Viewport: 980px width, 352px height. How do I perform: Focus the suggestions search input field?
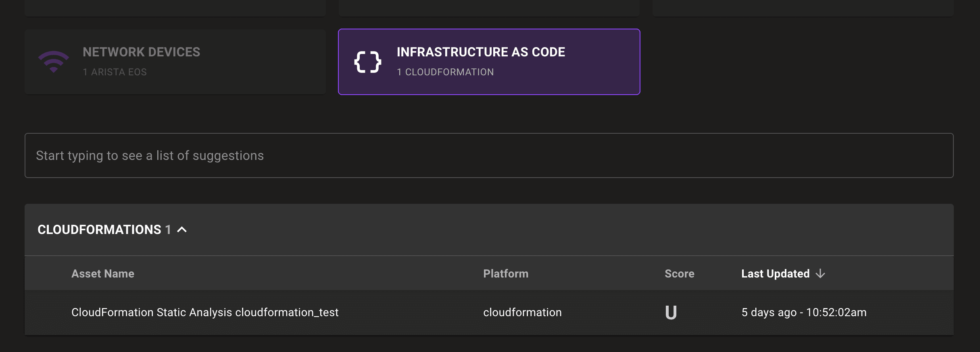[489, 155]
